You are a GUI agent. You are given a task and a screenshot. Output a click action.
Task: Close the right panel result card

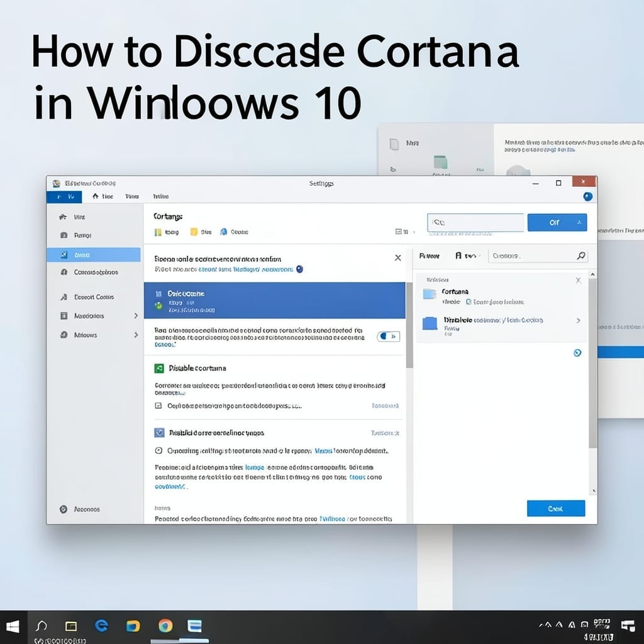[x=579, y=280]
